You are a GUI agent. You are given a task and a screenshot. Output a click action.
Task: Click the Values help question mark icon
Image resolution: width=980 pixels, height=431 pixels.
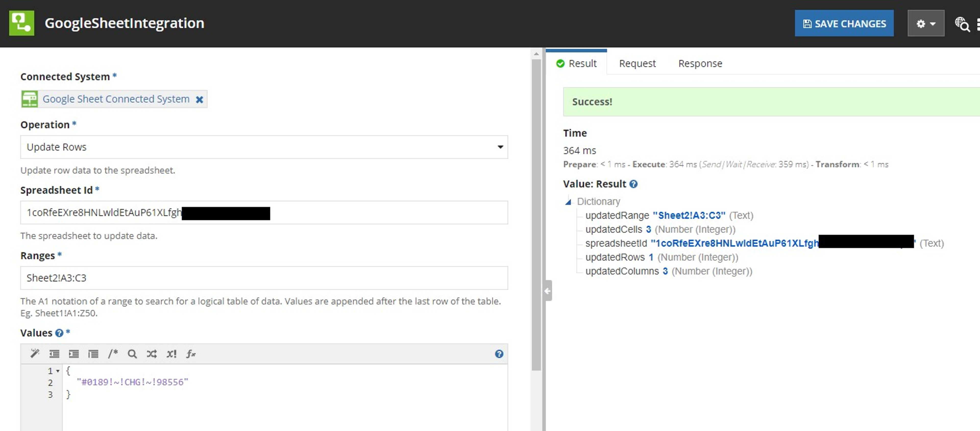(59, 333)
